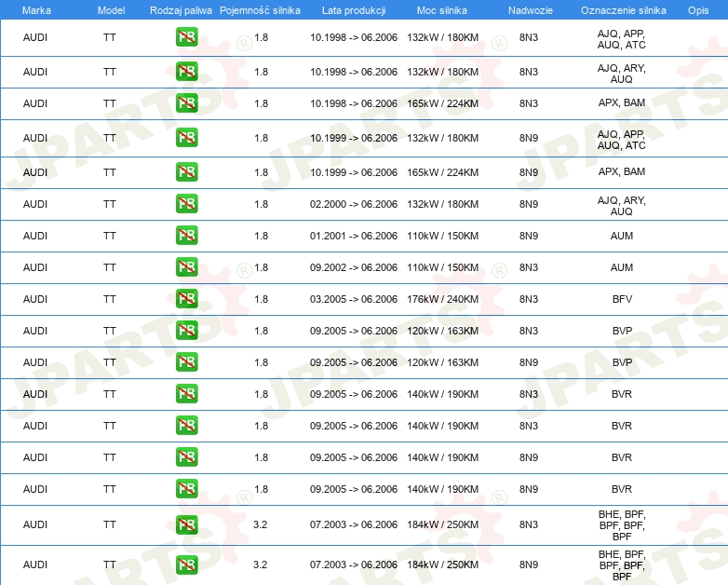Click 165kW / 224KM in the 8N3 row
728x585 pixels.
click(x=443, y=103)
